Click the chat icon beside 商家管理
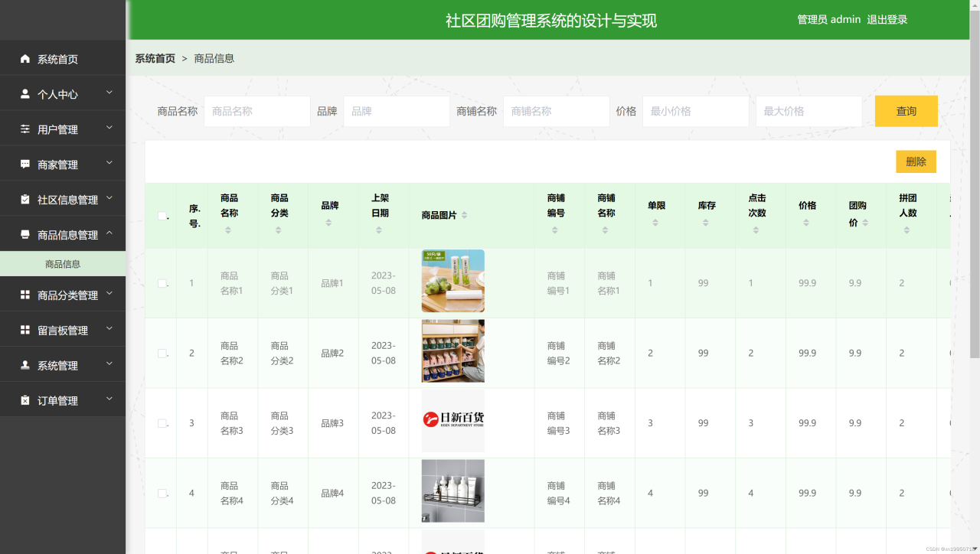 (25, 165)
